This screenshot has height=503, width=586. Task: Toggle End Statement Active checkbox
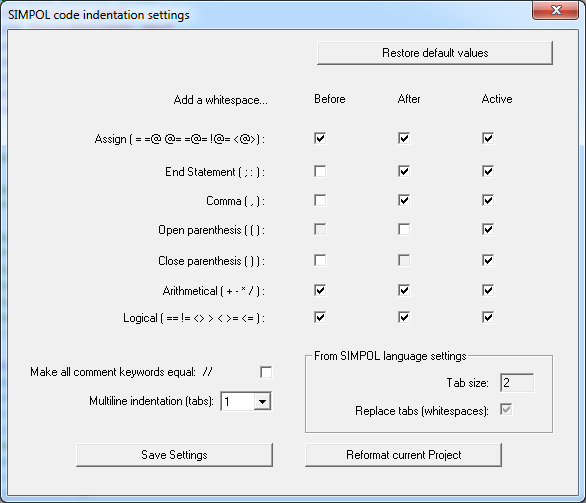pos(488,172)
